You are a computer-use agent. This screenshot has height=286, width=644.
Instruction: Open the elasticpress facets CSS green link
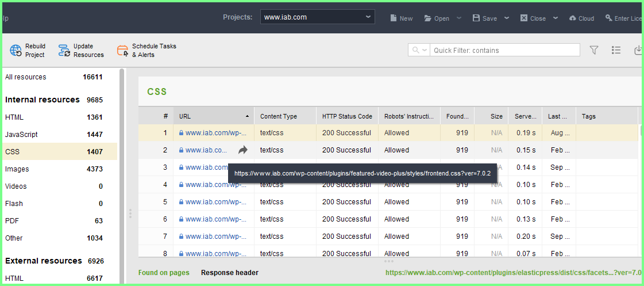click(514, 272)
